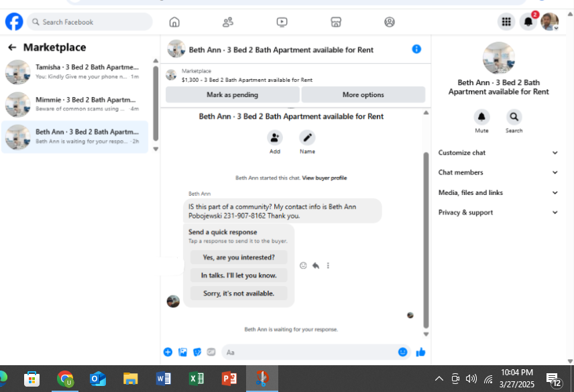Open Mimmie conversation in list

click(75, 105)
